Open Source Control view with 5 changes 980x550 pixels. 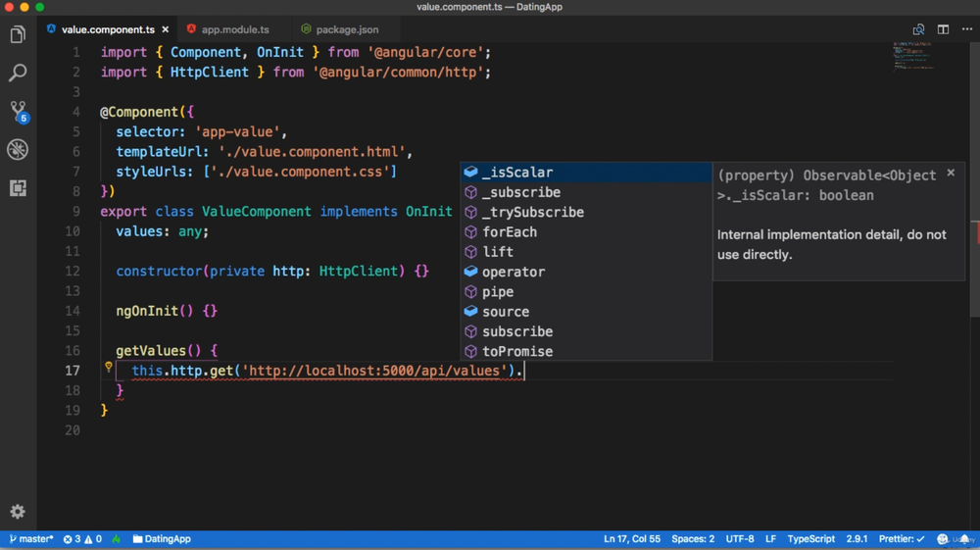pyautogui.click(x=18, y=111)
